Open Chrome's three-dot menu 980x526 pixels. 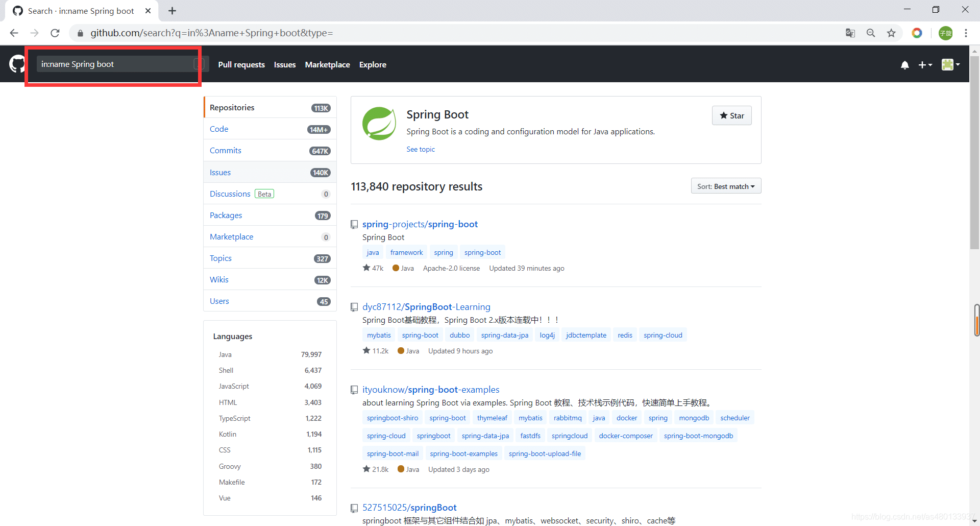coord(966,33)
